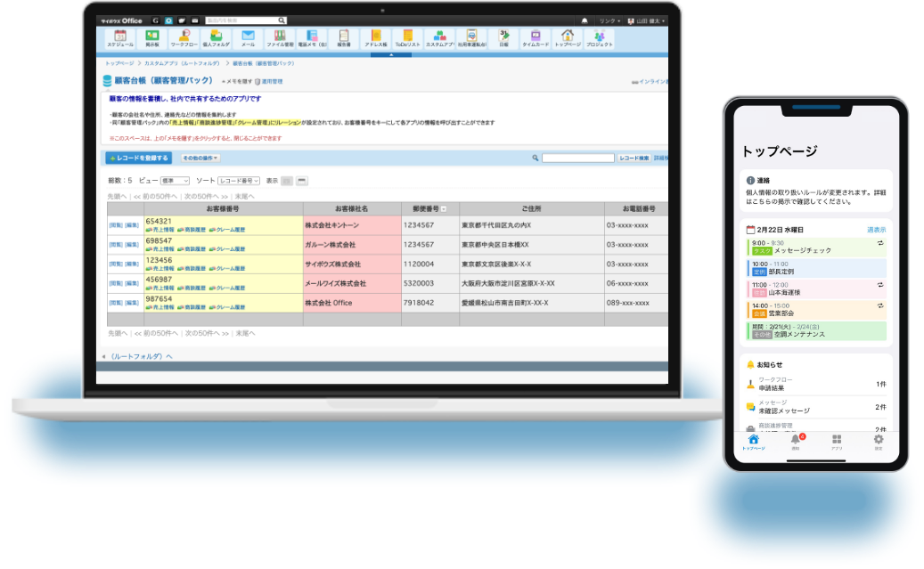Open the ToDoリスト icon
The height and width of the screenshot is (569, 924).
click(407, 37)
